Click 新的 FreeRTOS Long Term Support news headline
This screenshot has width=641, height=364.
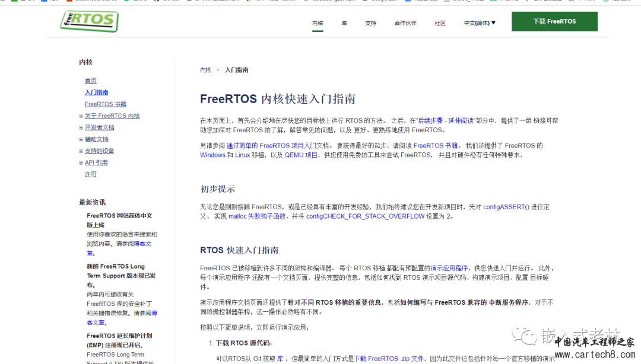(121, 275)
